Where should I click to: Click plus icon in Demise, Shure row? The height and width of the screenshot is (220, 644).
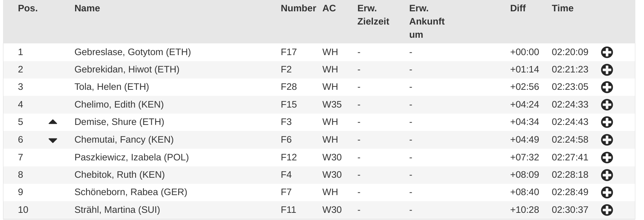click(x=607, y=122)
